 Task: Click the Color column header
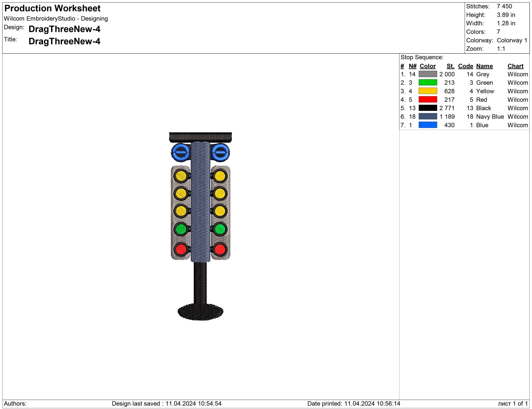pos(427,66)
